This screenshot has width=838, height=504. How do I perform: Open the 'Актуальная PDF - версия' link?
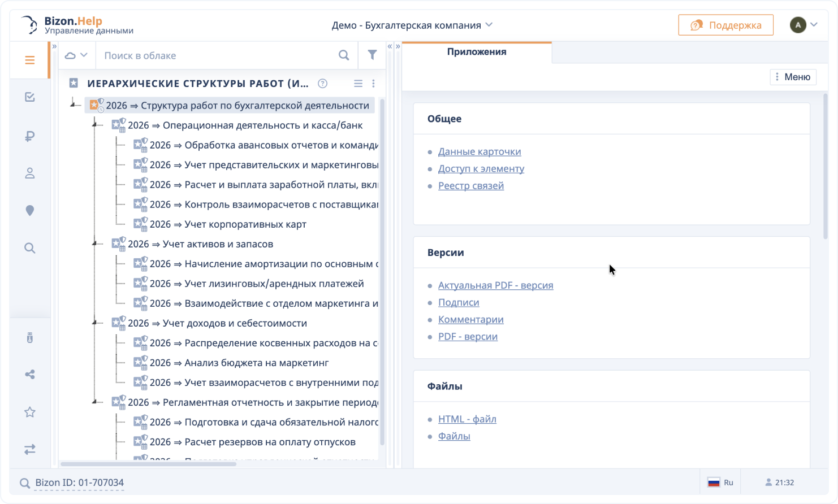(x=495, y=285)
